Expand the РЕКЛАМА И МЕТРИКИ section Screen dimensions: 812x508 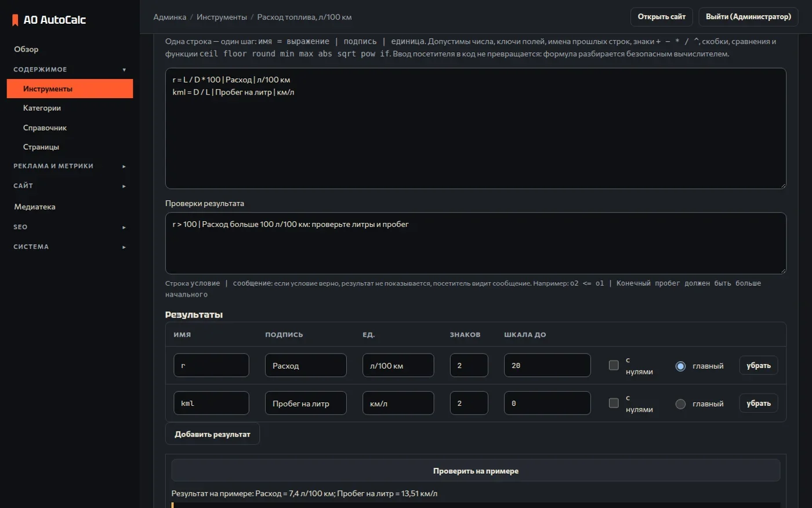pyautogui.click(x=70, y=166)
